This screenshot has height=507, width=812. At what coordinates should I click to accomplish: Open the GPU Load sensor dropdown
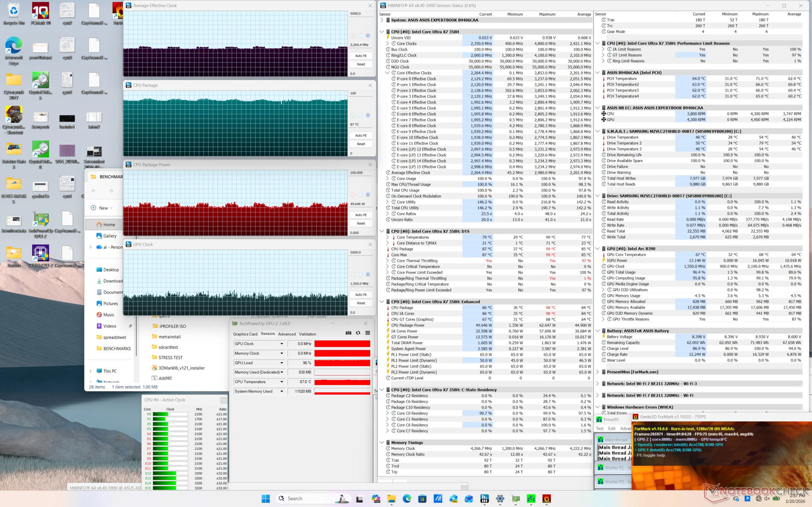coord(282,363)
